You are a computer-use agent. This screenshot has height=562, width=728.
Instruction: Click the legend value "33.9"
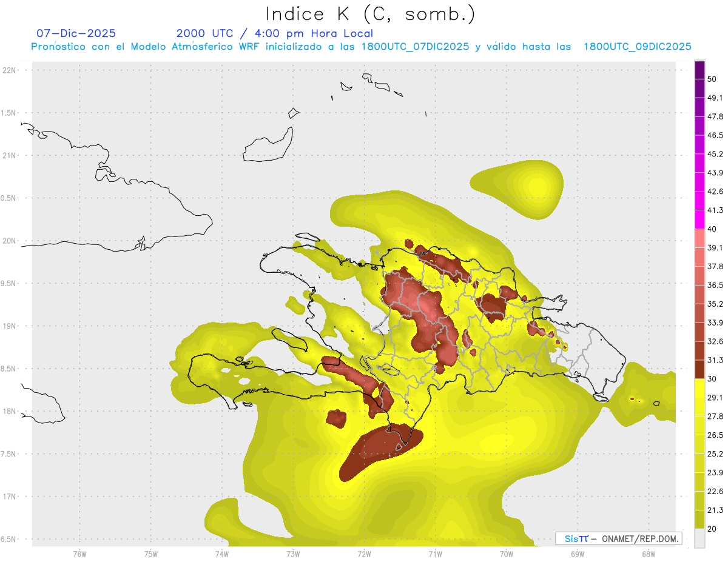tap(715, 323)
